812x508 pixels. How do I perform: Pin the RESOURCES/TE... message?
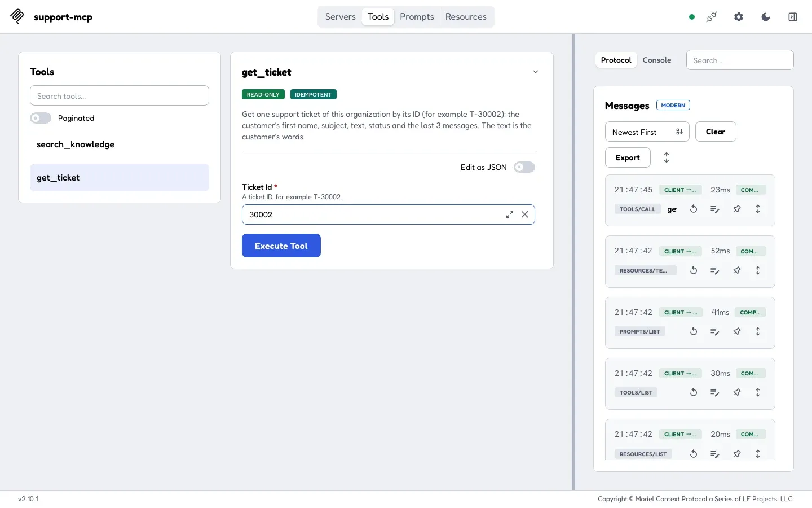737,270
